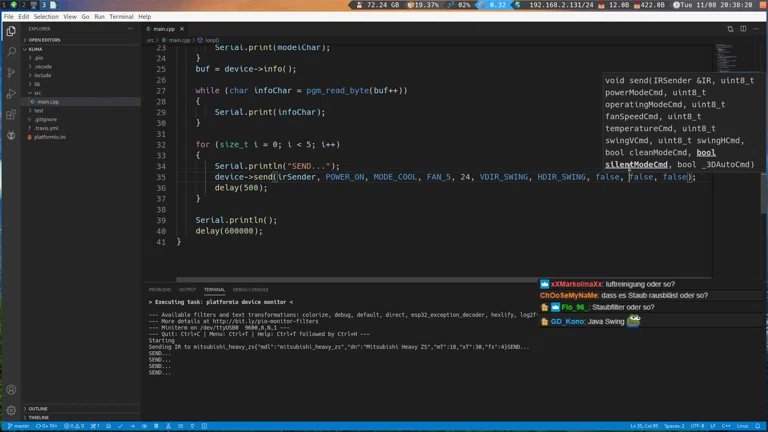This screenshot has height=432, width=768.
Task: Click the editor minimap preview
Action: 727,55
